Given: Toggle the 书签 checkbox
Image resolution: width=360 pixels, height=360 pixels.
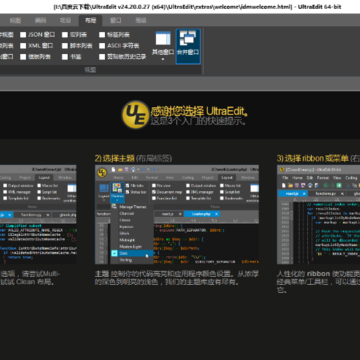Looking at the screenshot, I should tap(64, 57).
